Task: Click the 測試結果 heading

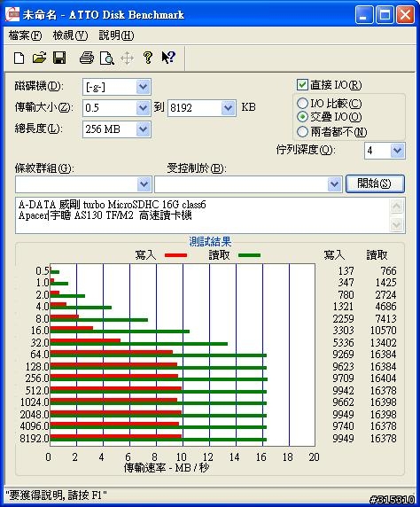Action: click(210, 242)
